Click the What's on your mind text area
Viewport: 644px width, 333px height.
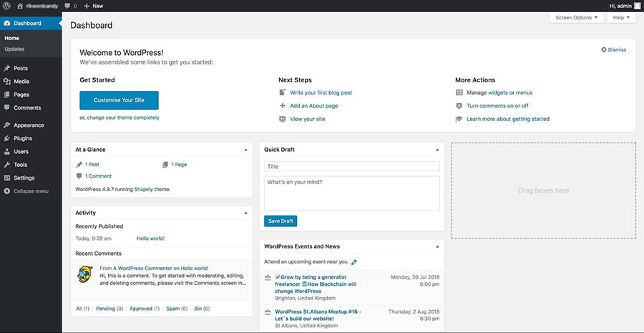click(352, 193)
